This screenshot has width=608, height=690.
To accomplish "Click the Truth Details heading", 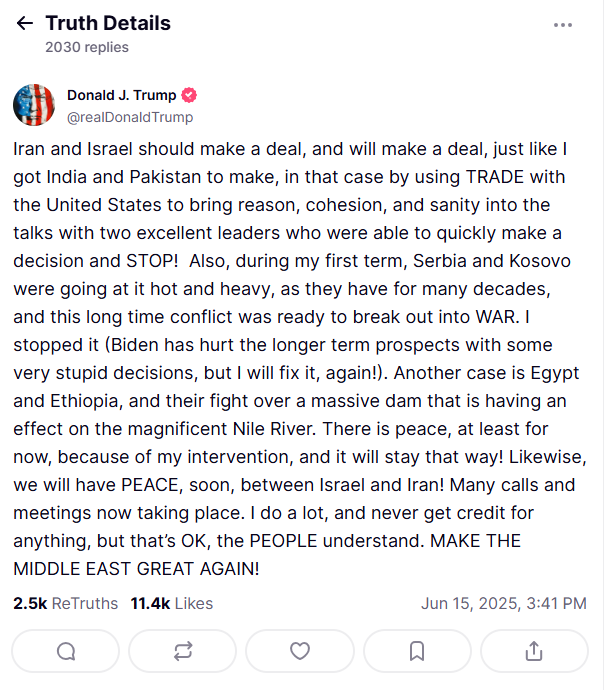I will 108,23.
